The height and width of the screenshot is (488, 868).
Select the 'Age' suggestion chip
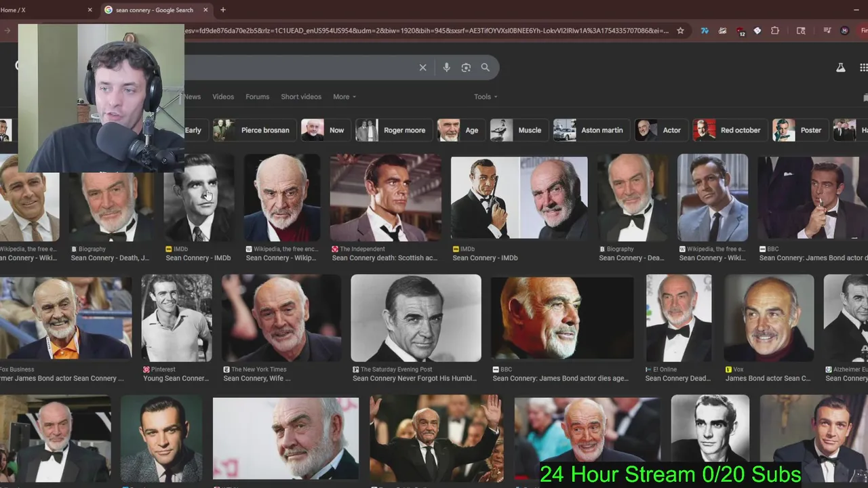pyautogui.click(x=460, y=130)
